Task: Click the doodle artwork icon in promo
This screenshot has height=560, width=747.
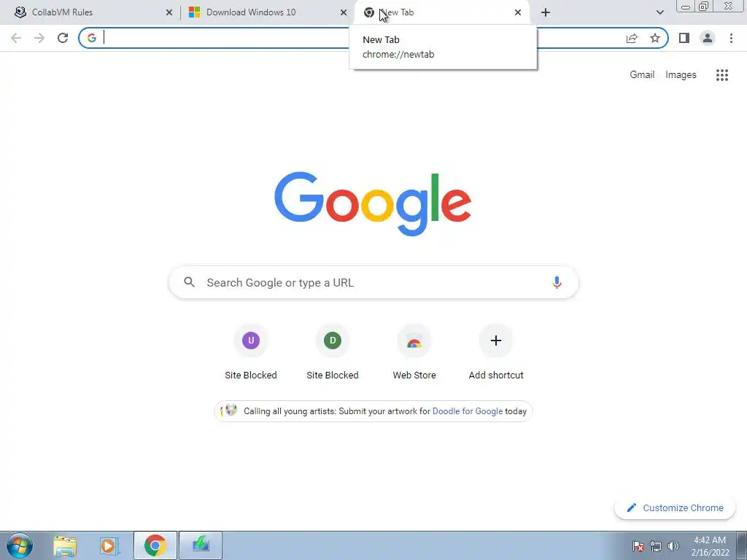Action: [x=228, y=411]
